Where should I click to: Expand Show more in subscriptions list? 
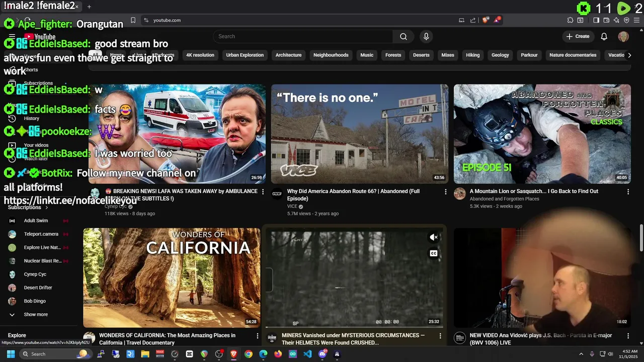coord(36,314)
